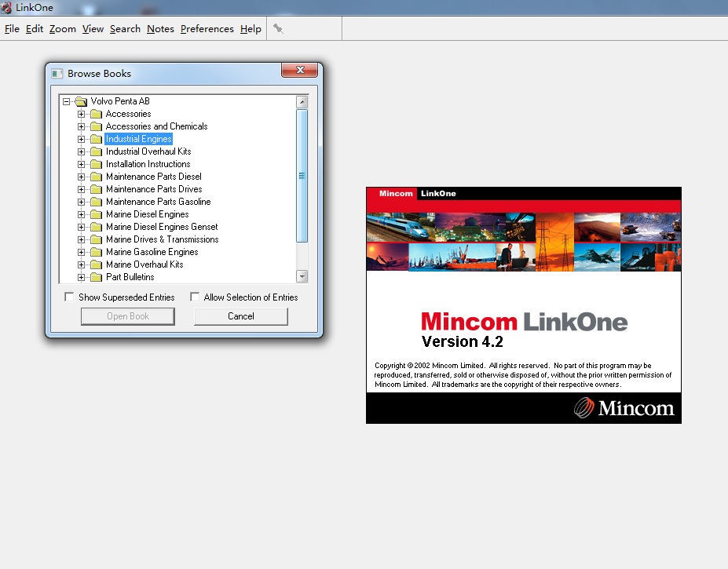Screen dimensions: 728x569
Task: Click the Maintenance Parts Diesel folder icon
Action: (96, 177)
